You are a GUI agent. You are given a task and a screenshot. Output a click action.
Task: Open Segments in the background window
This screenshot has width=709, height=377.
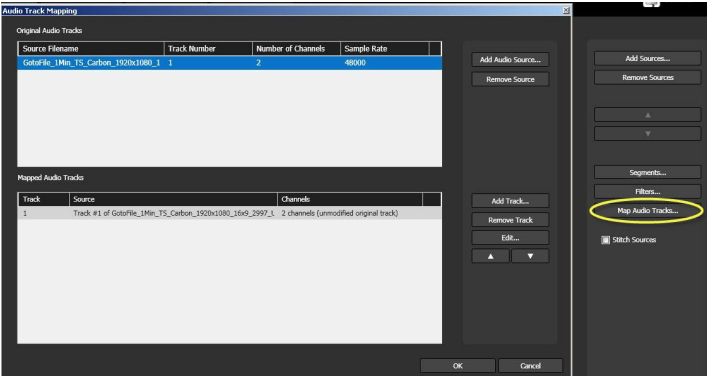648,173
